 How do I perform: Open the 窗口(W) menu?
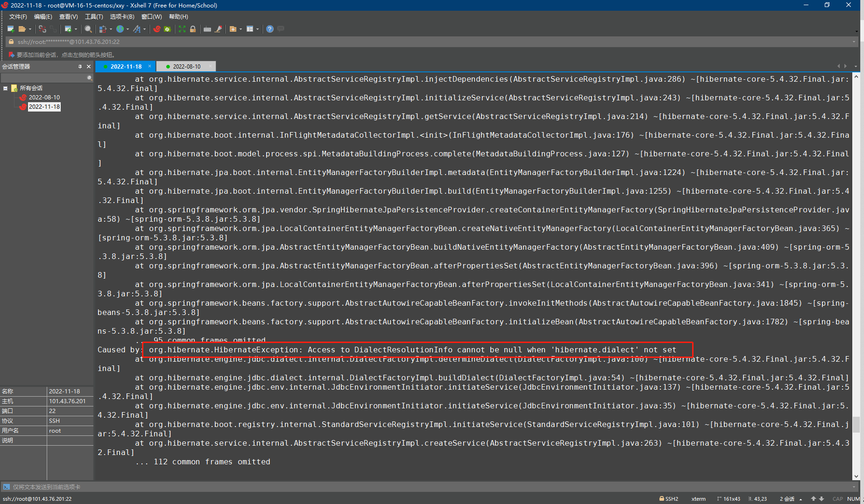point(151,17)
